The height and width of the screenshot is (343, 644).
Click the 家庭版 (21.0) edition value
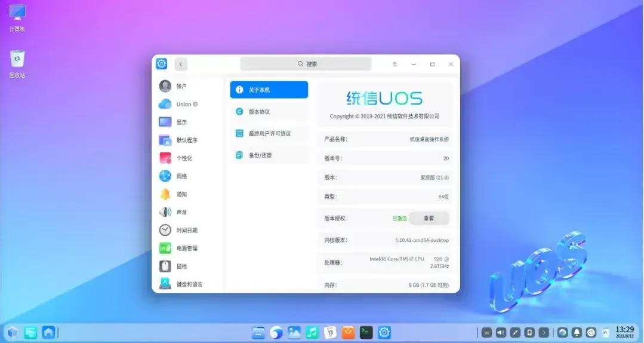click(434, 177)
